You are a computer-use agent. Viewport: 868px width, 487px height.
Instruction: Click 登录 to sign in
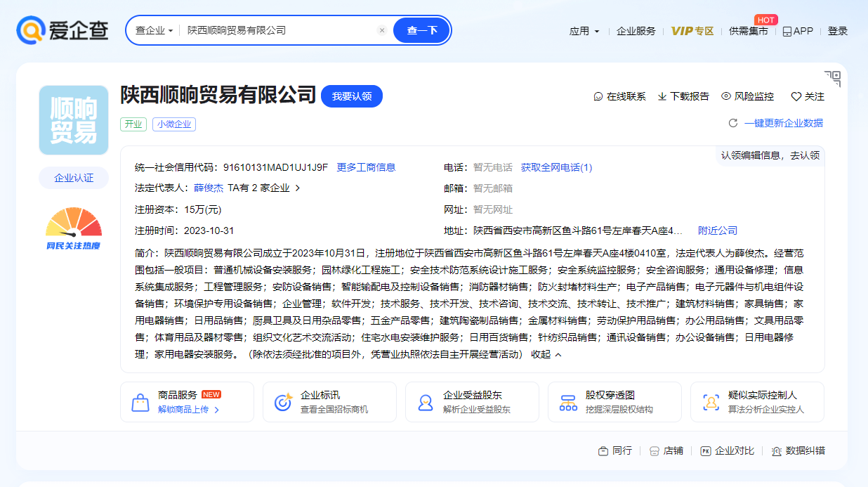838,31
